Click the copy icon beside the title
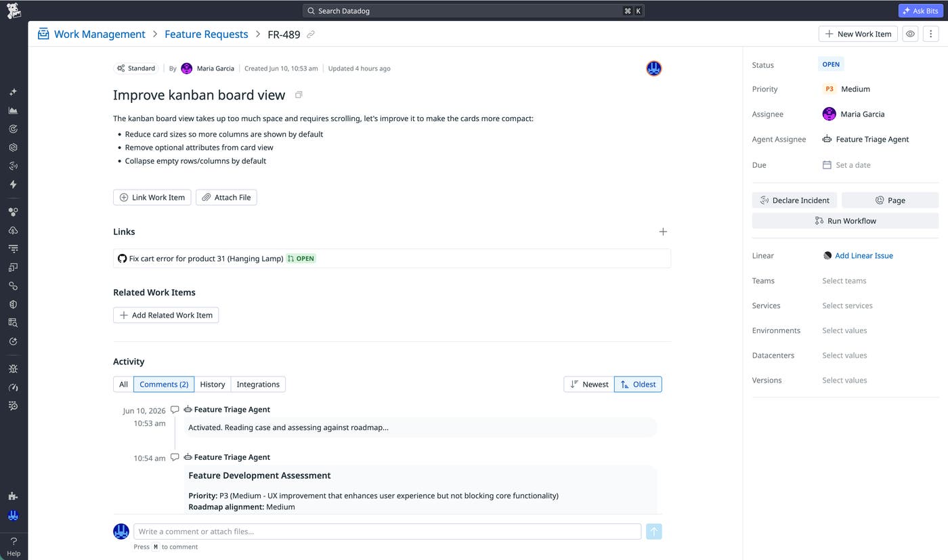The height and width of the screenshot is (560, 948). 299,95
